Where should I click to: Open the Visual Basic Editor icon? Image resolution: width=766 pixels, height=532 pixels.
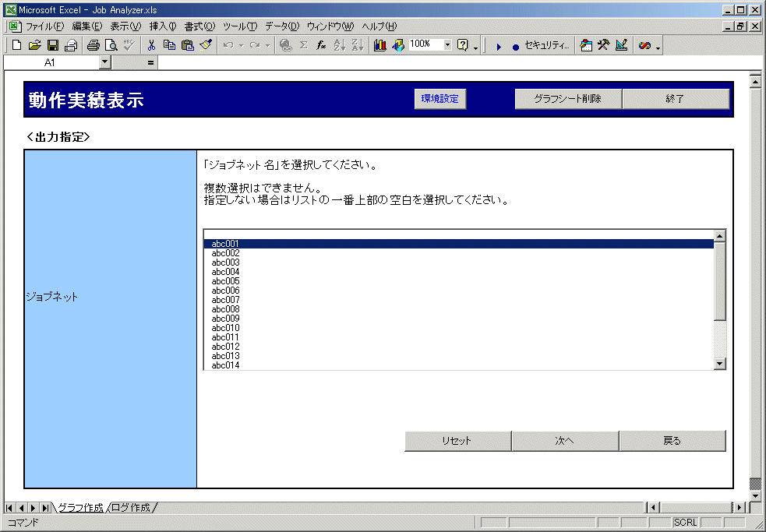586,45
